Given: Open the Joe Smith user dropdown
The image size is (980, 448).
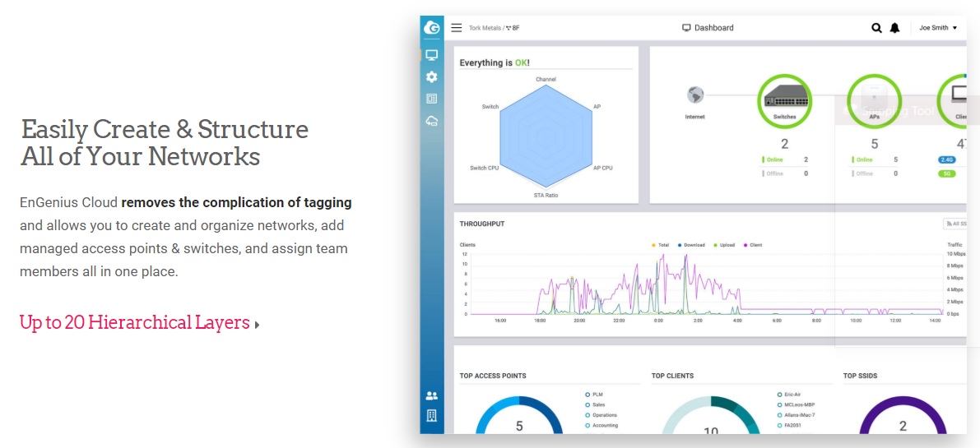Looking at the screenshot, I should (938, 27).
